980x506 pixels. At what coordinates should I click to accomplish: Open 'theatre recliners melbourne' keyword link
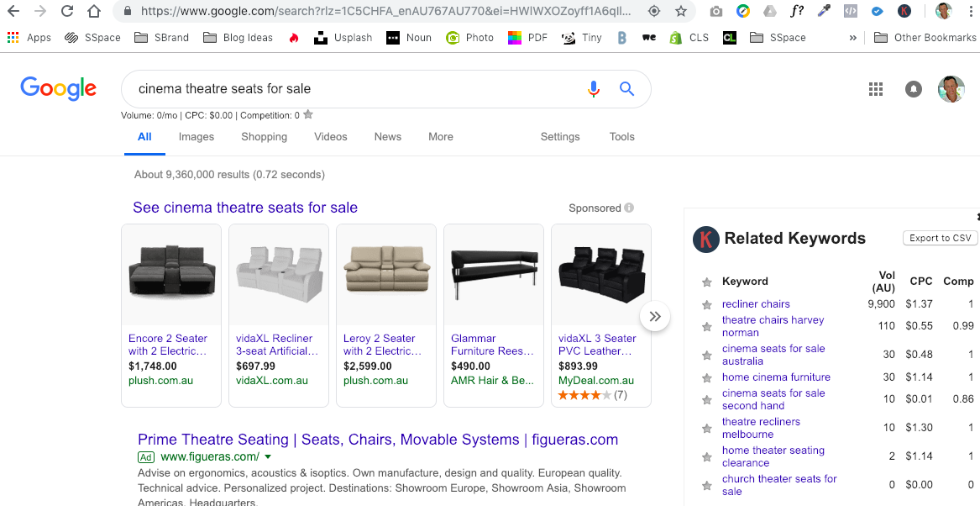pos(761,428)
